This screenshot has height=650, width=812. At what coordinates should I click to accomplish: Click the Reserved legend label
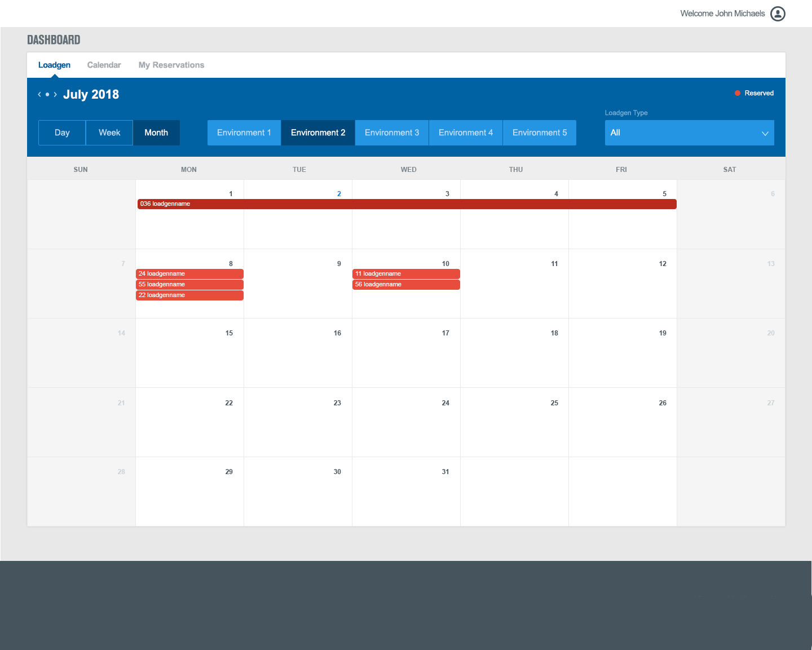click(x=759, y=93)
